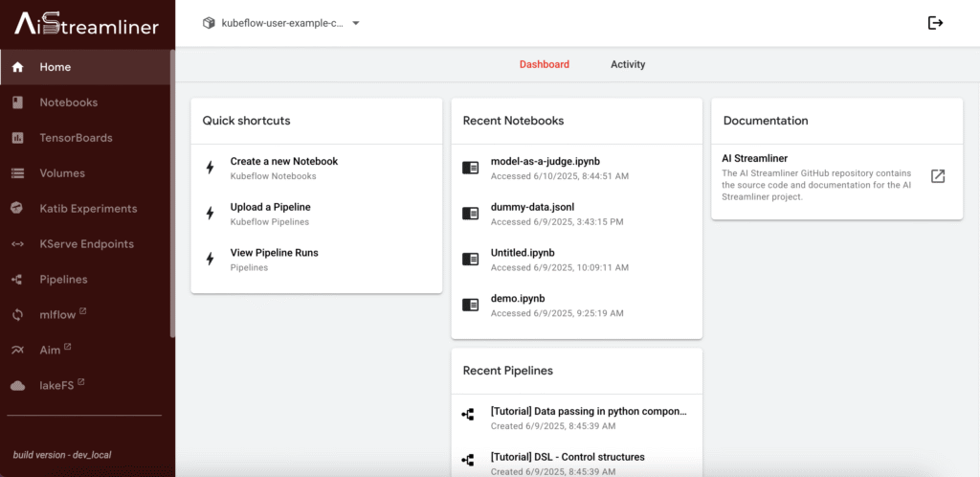Image resolution: width=980 pixels, height=477 pixels.
Task: Click the sidebar vertical scrollbar
Action: pyautogui.click(x=172, y=193)
